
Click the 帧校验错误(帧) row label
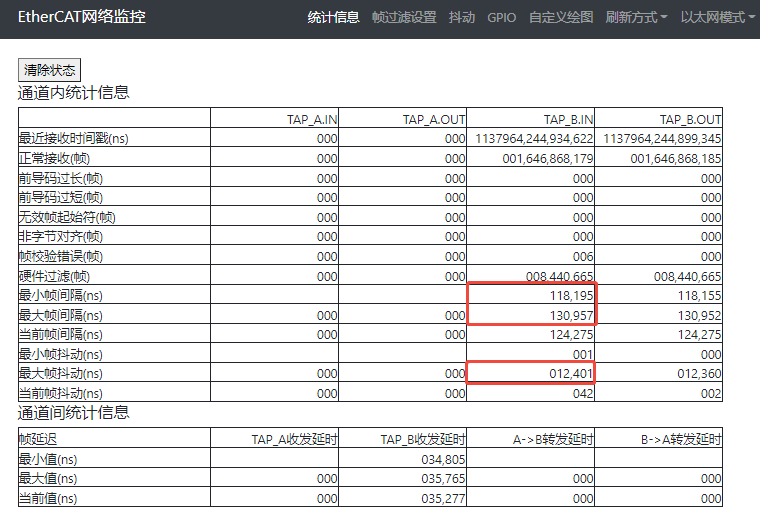[61, 256]
